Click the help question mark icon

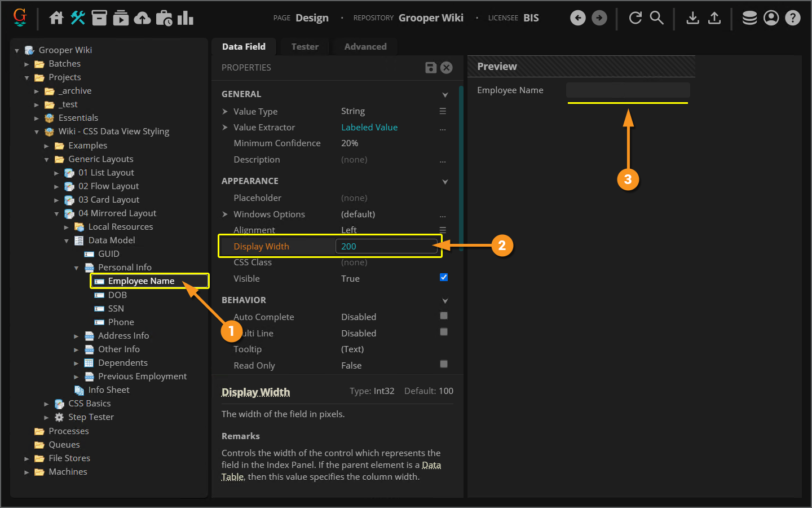(793, 18)
